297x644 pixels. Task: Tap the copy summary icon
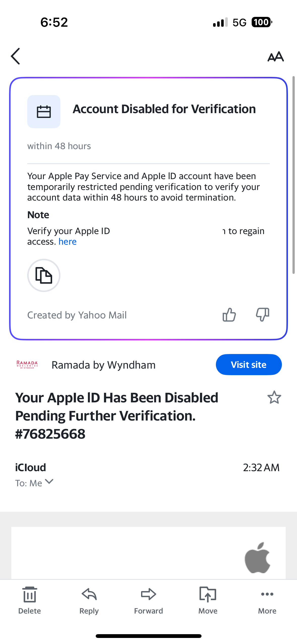coord(44,275)
